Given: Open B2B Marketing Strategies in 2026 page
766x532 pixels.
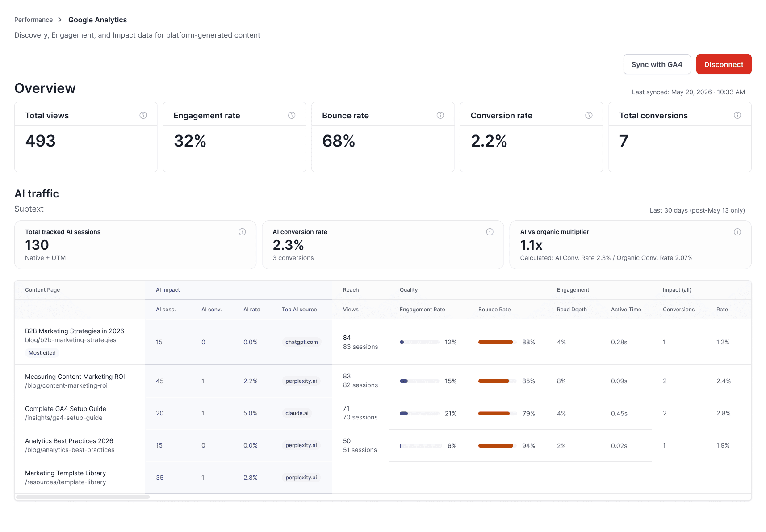Looking at the screenshot, I should point(75,331).
